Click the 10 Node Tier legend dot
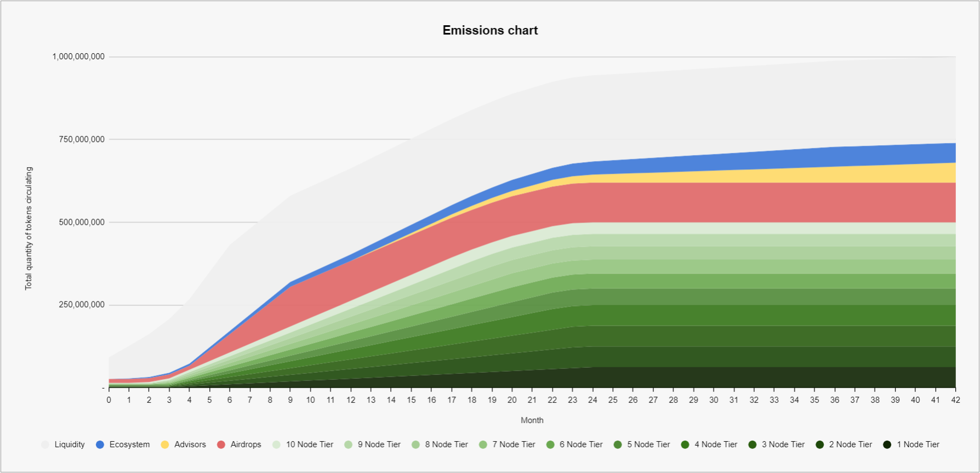980x473 pixels. [276, 444]
